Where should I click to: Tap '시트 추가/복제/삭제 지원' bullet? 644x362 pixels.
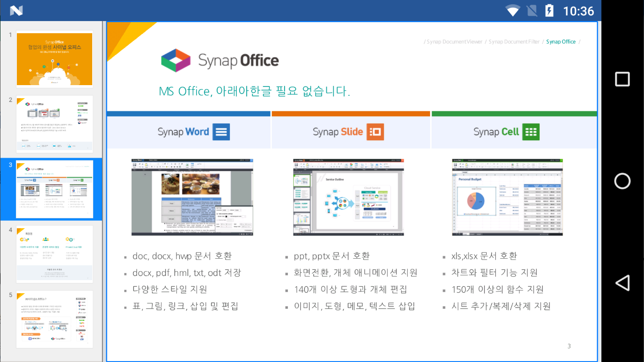(x=501, y=306)
